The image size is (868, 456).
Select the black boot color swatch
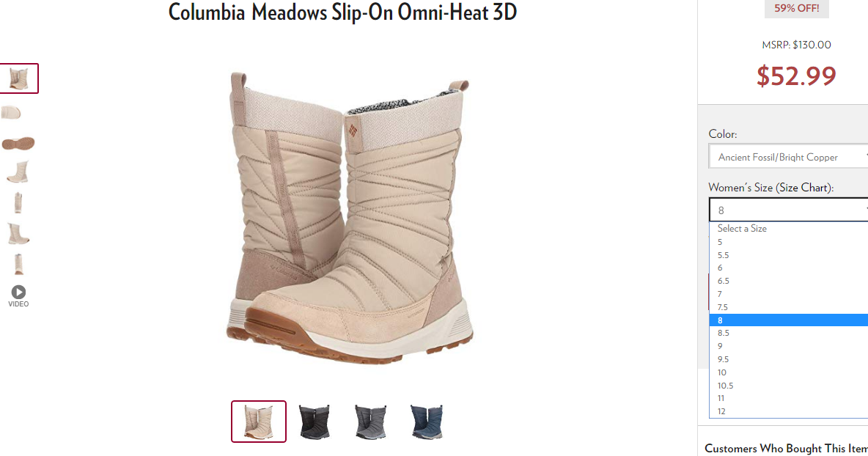[x=315, y=422]
